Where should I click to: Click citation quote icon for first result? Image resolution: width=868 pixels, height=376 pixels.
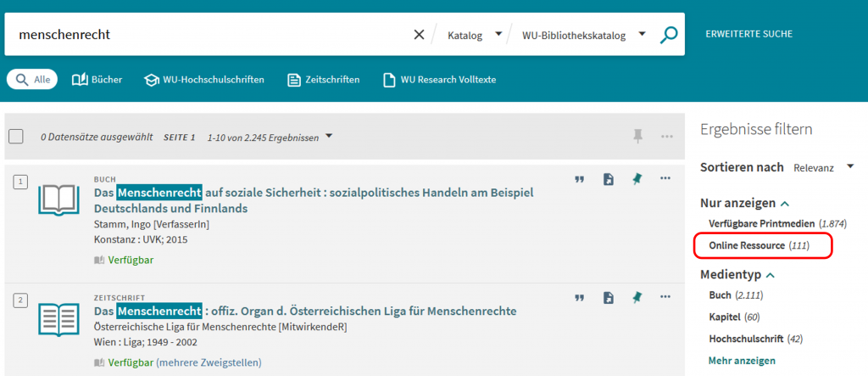click(x=579, y=179)
